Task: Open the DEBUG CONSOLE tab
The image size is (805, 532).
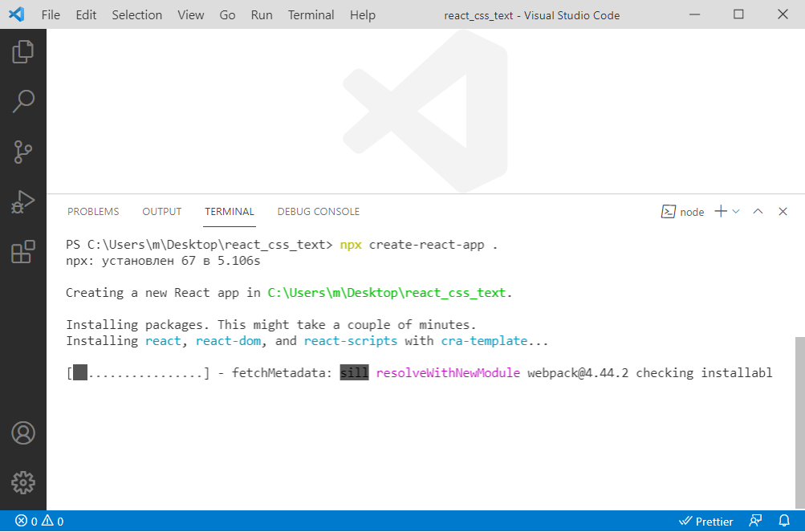Action: pyautogui.click(x=318, y=212)
